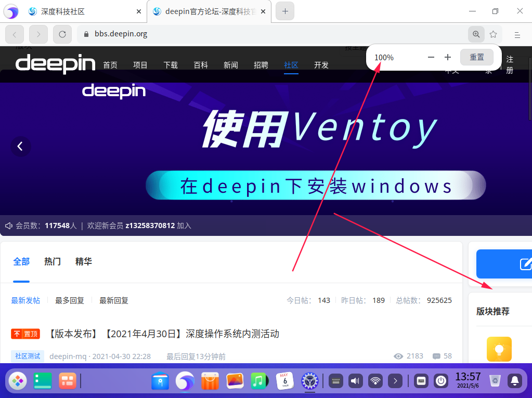Switch to the 全部 posts tab
The width and height of the screenshot is (532, 398).
[x=21, y=262]
